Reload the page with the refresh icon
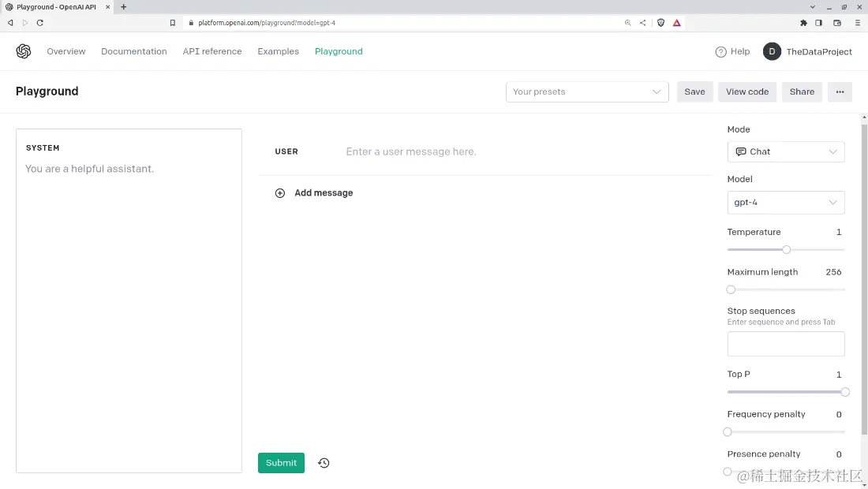The height and width of the screenshot is (489, 868). pos(40,23)
